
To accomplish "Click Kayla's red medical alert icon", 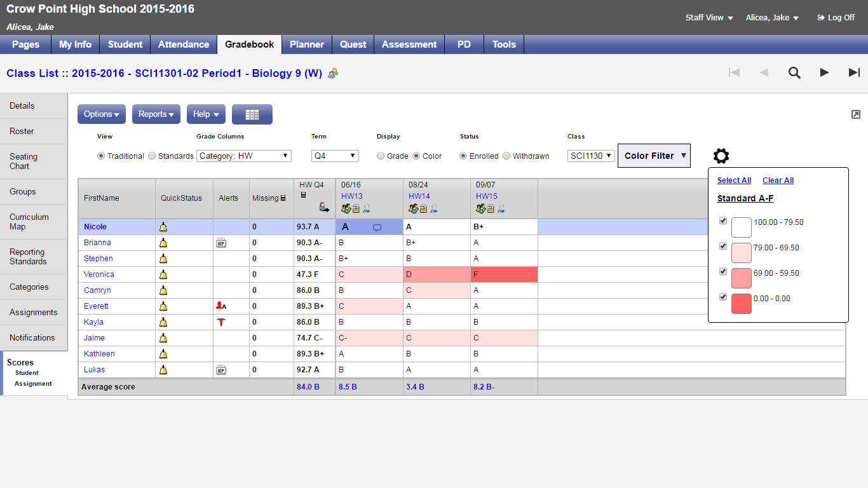I will coord(221,322).
